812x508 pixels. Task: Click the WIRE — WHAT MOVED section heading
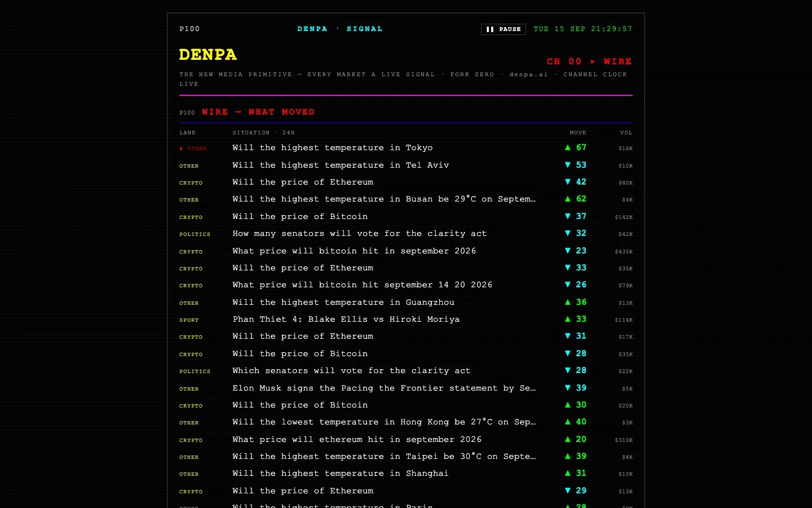pyautogui.click(x=258, y=112)
